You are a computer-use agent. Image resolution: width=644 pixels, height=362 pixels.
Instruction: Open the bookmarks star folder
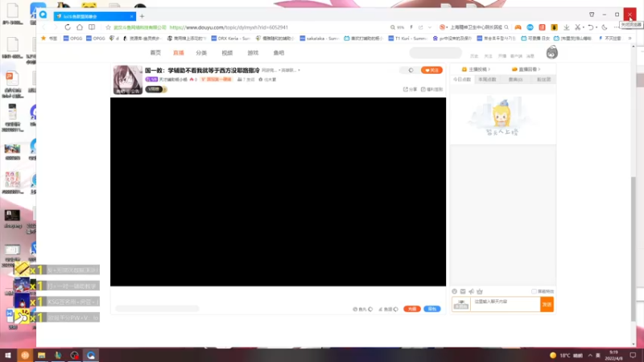click(x=49, y=38)
